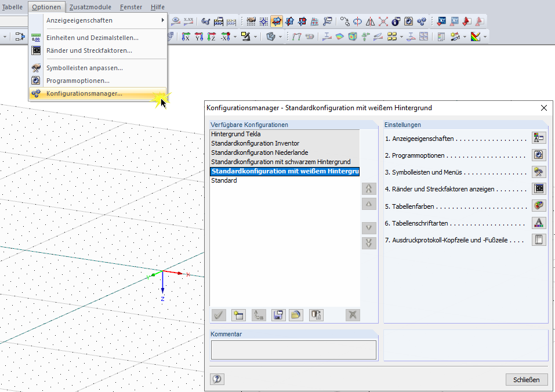Open the Zusatzmodule menu
The image size is (555, 392).
[91, 6]
